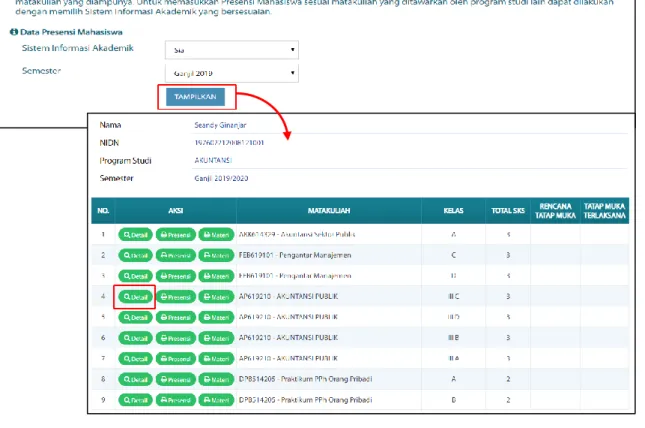Click the Data Presensi Mahasiswa heading
645x428 pixels.
(71, 32)
